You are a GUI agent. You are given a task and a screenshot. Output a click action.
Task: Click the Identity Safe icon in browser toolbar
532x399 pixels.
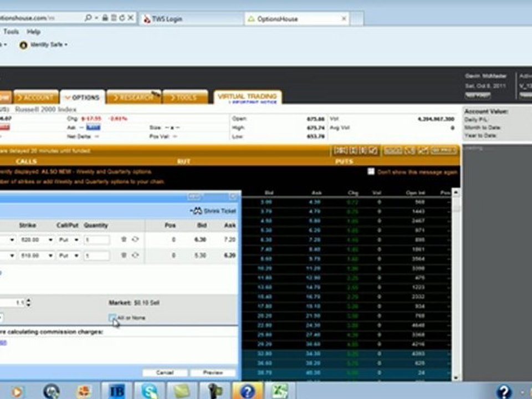pyautogui.click(x=23, y=45)
